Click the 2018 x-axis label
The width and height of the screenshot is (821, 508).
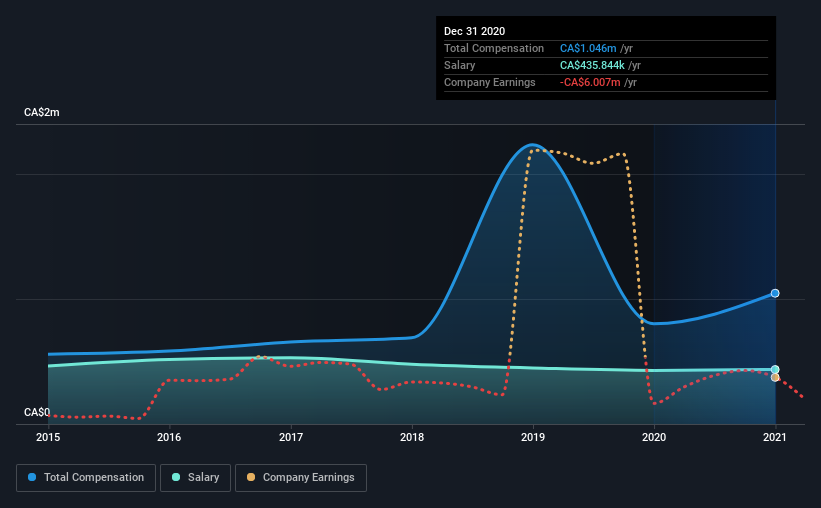(x=412, y=437)
